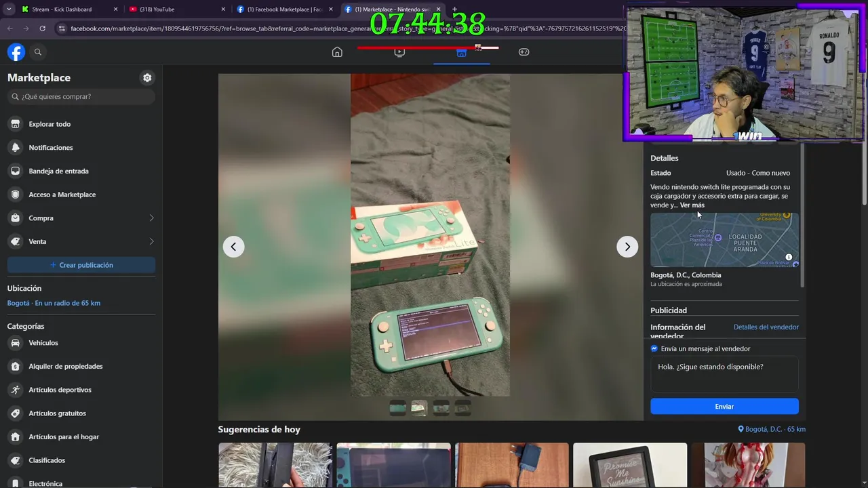This screenshot has height=488, width=868.
Task: Expand the Compra submenu
Action: [x=151, y=218]
